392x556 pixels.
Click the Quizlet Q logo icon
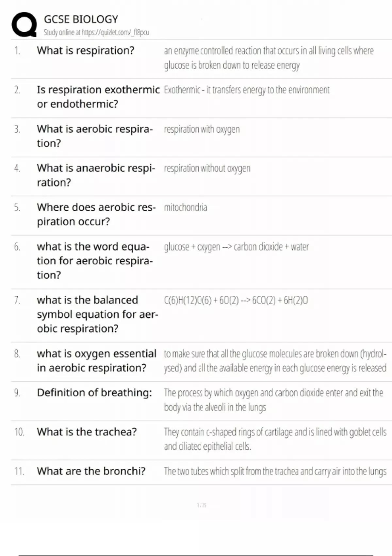tap(24, 25)
